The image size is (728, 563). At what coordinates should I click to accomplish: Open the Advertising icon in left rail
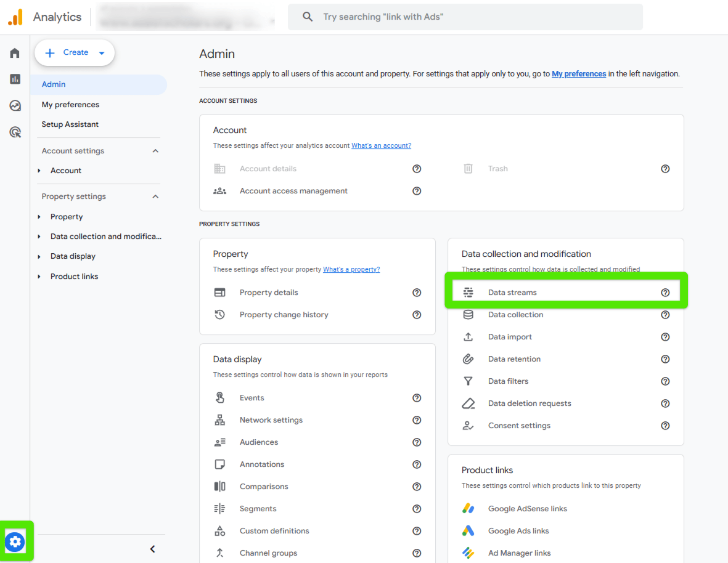coord(15,132)
